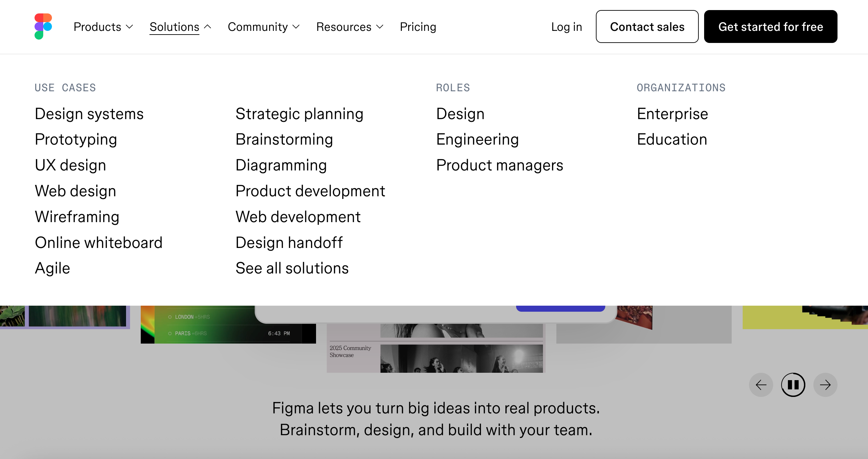Viewport: 868px width, 459px height.
Task: Open the Community dropdown menu
Action: (263, 27)
